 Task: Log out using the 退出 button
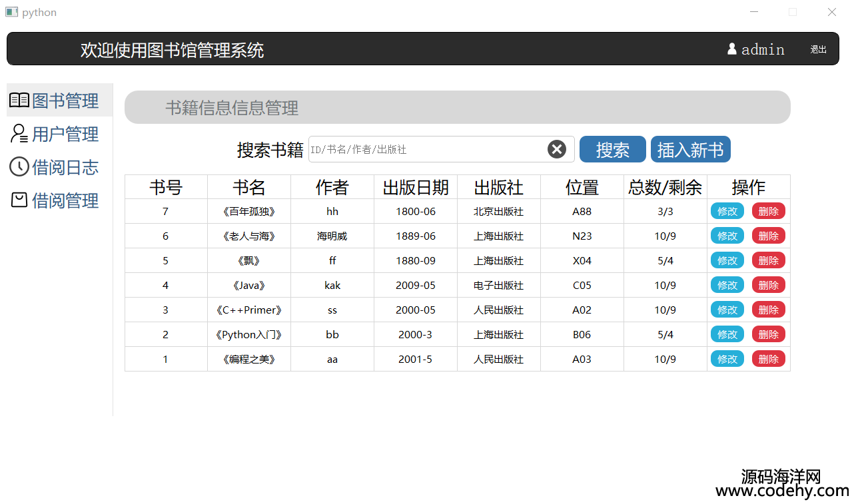818,49
